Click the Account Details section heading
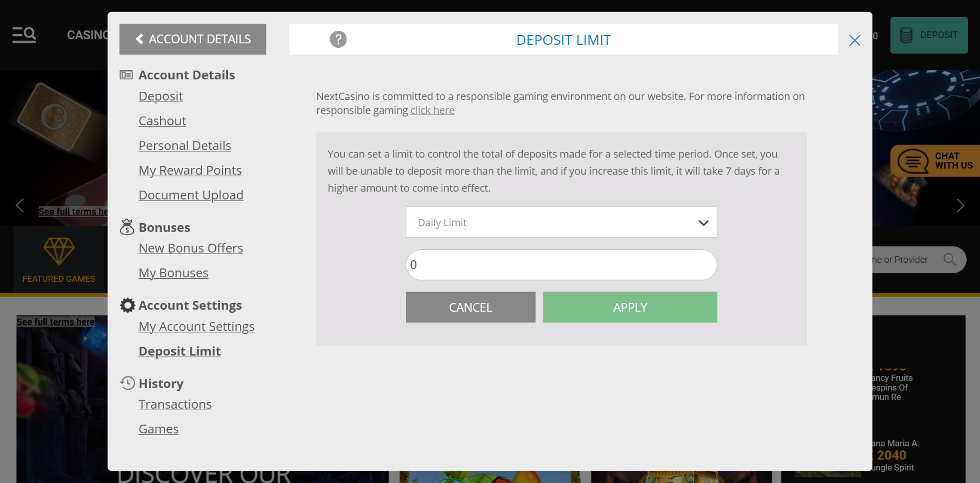This screenshot has width=980, height=483. point(187,75)
